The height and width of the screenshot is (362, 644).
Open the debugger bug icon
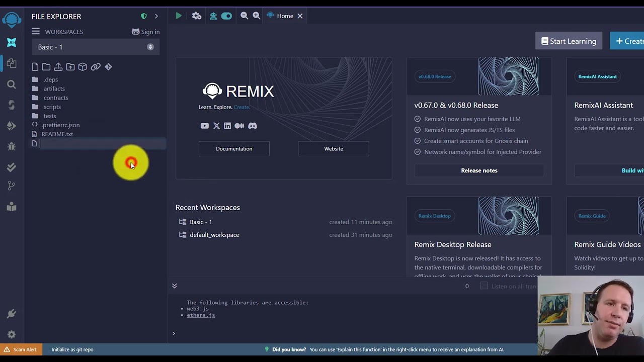click(12, 146)
